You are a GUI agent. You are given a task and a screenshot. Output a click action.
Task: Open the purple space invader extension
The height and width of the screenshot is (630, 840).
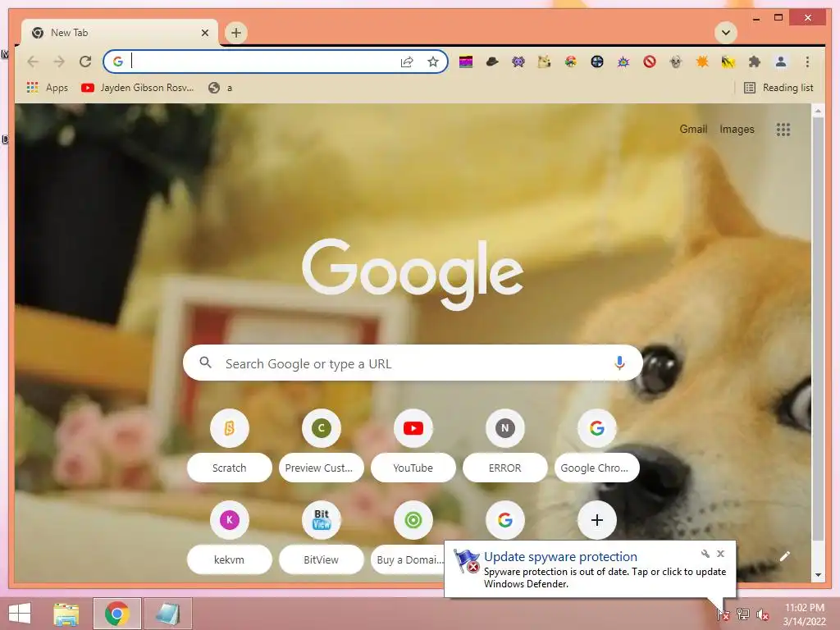point(518,62)
